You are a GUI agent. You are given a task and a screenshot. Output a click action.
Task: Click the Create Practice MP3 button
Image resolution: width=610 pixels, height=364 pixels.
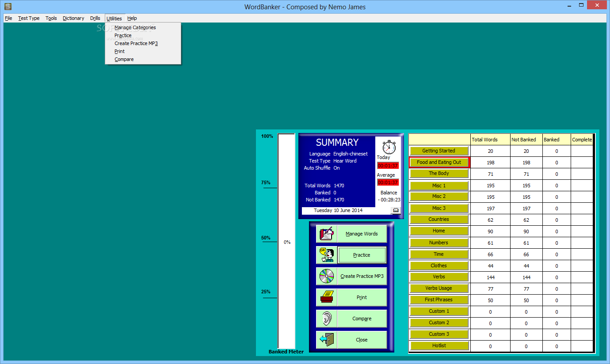(x=362, y=276)
